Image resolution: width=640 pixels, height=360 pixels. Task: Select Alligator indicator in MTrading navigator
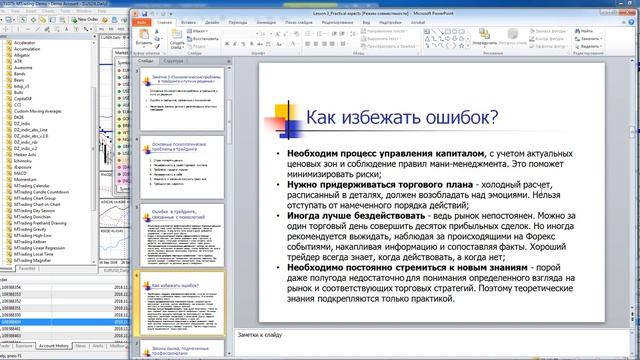click(22, 55)
